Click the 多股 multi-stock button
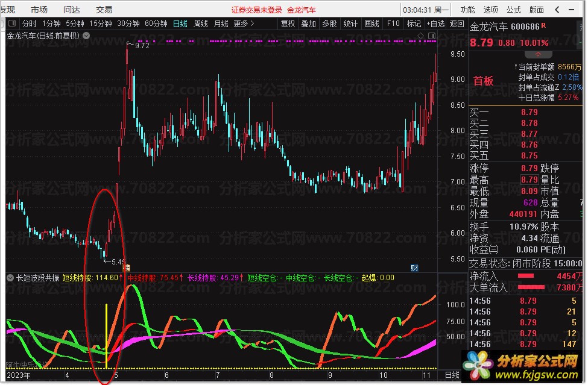588x385 pixels. pyautogui.click(x=330, y=23)
